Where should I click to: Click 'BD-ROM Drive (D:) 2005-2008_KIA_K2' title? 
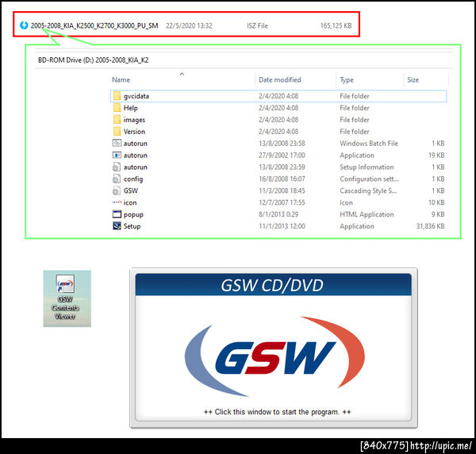(x=93, y=60)
